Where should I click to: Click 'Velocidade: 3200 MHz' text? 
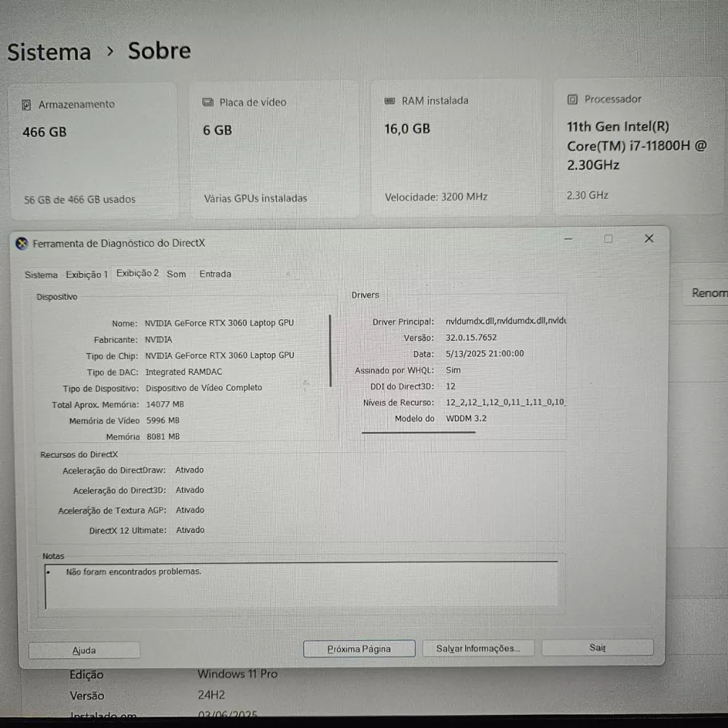pos(436,197)
